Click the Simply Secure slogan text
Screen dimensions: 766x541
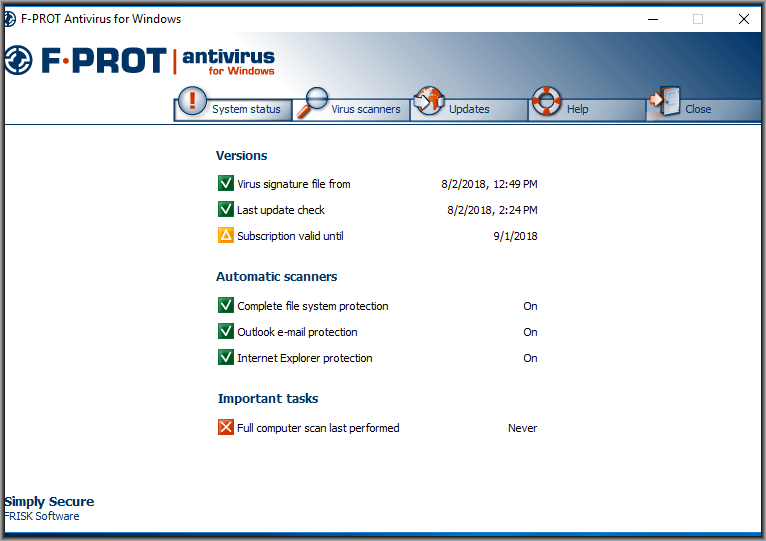coord(49,502)
